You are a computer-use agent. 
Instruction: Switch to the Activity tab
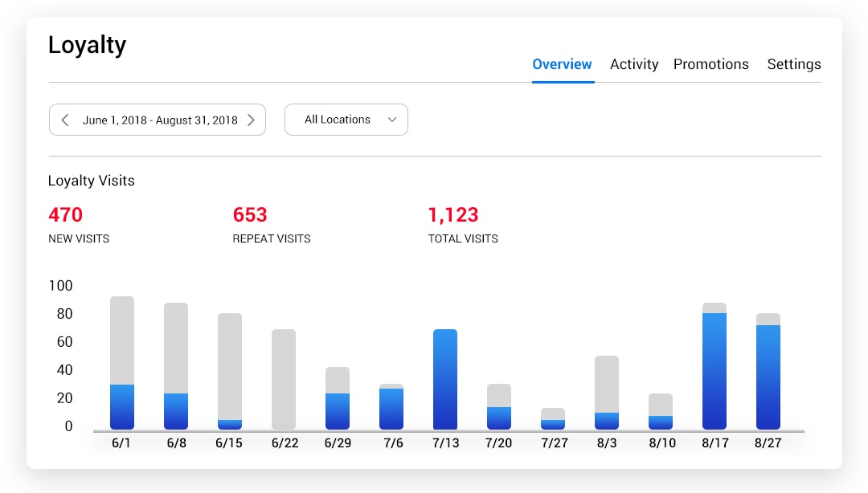(x=634, y=64)
